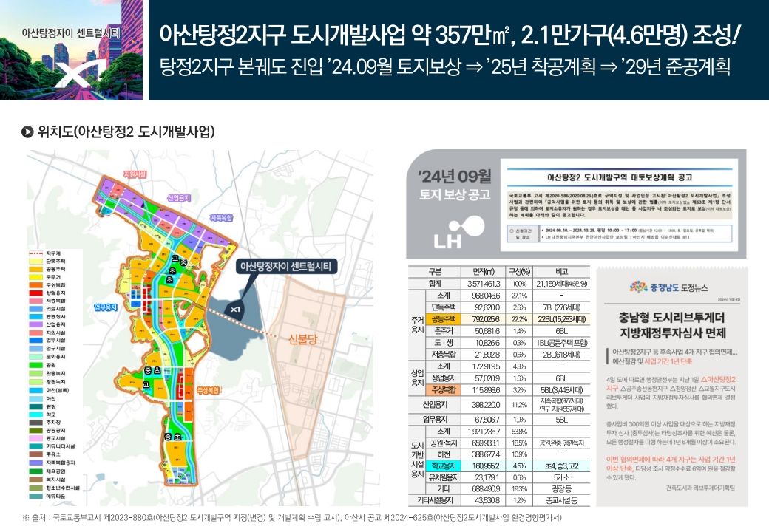The image size is (769, 532).
Task: Select the highlighted 학교용지 cell in the table
Action: tap(441, 465)
